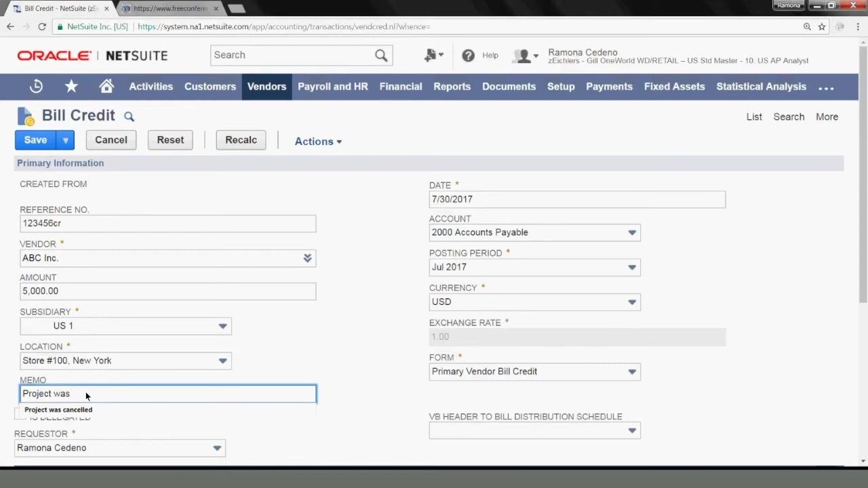Expand the Posting Period Jul 2017 dropdown
Viewport: 868px width, 488px height.
pyautogui.click(x=534, y=267)
